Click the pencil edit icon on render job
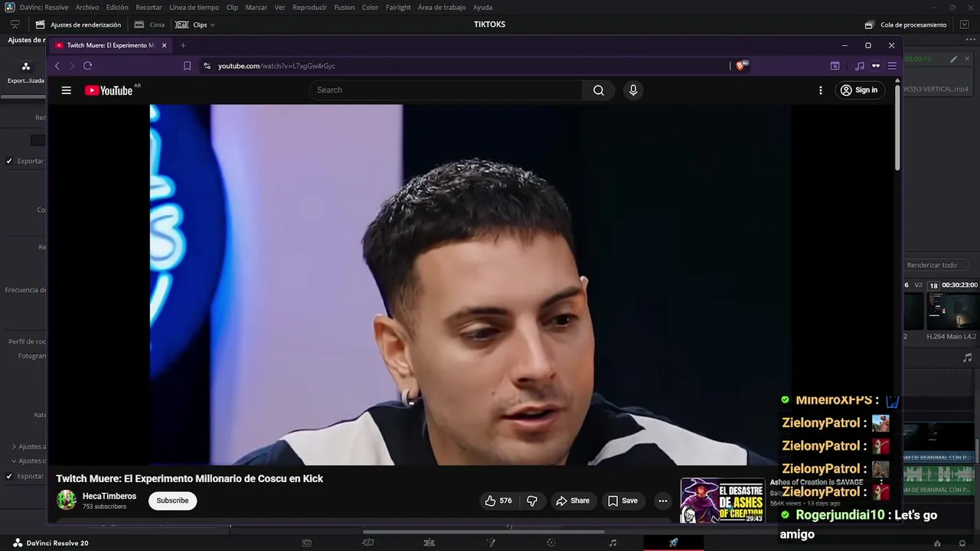This screenshot has width=980, height=551. click(954, 59)
